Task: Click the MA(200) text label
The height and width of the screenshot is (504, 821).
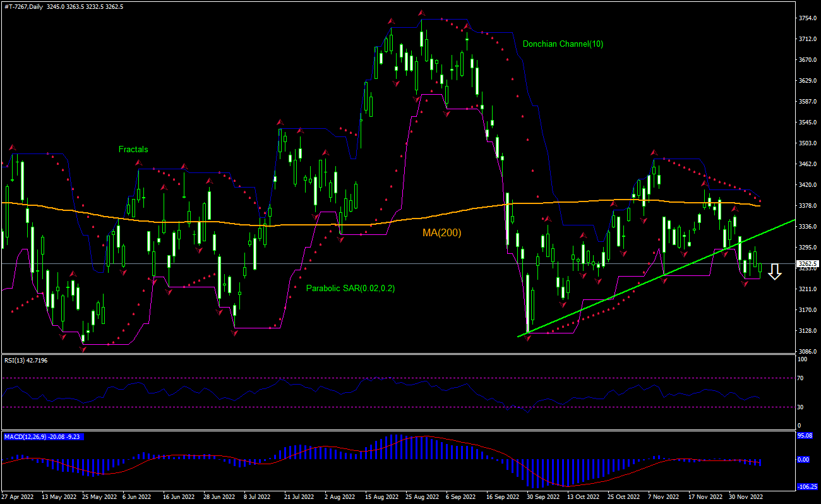Action: 441,232
